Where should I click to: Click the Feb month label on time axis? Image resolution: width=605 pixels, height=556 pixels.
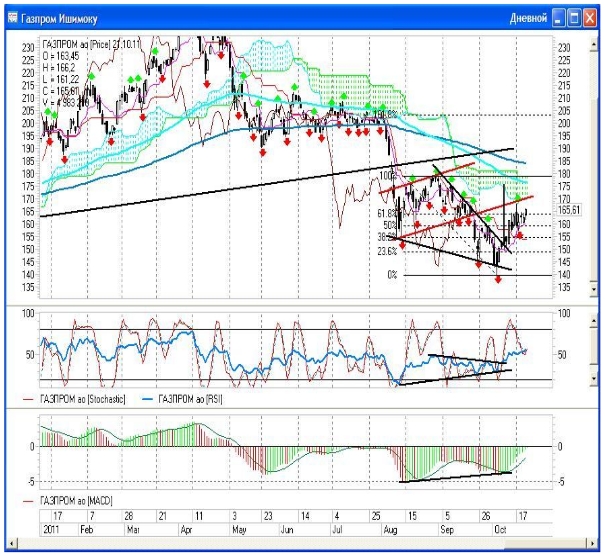coord(86,529)
